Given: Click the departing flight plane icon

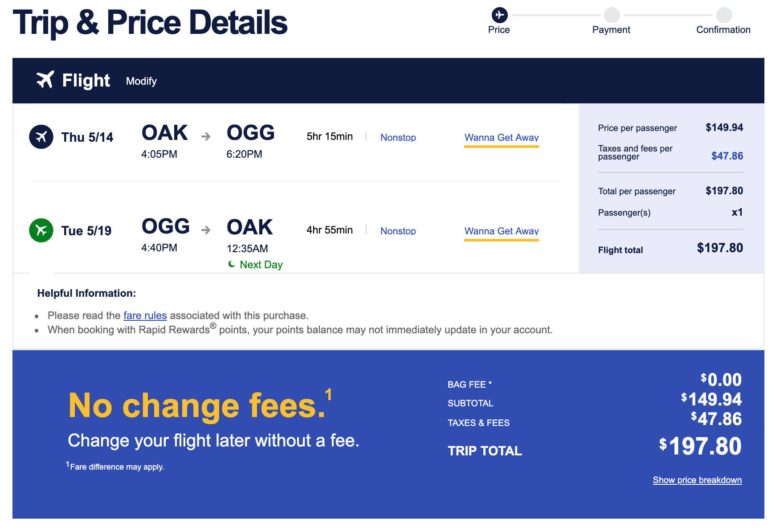Looking at the screenshot, I should (41, 137).
